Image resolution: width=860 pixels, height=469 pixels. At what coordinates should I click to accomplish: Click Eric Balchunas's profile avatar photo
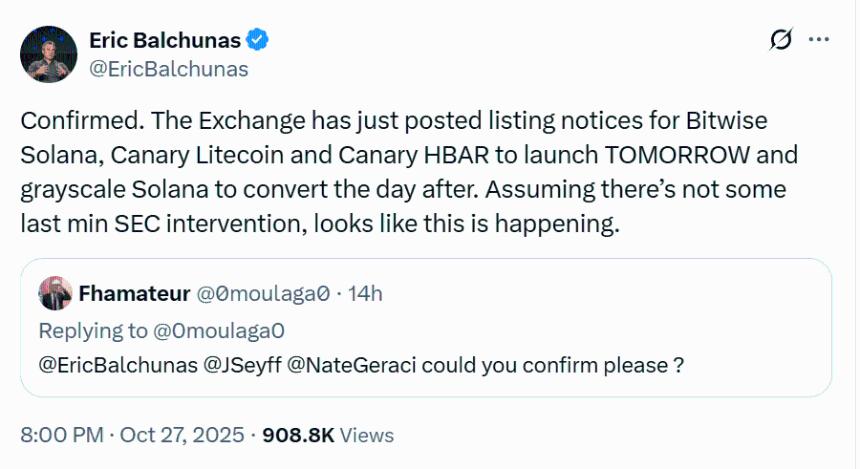click(x=49, y=55)
